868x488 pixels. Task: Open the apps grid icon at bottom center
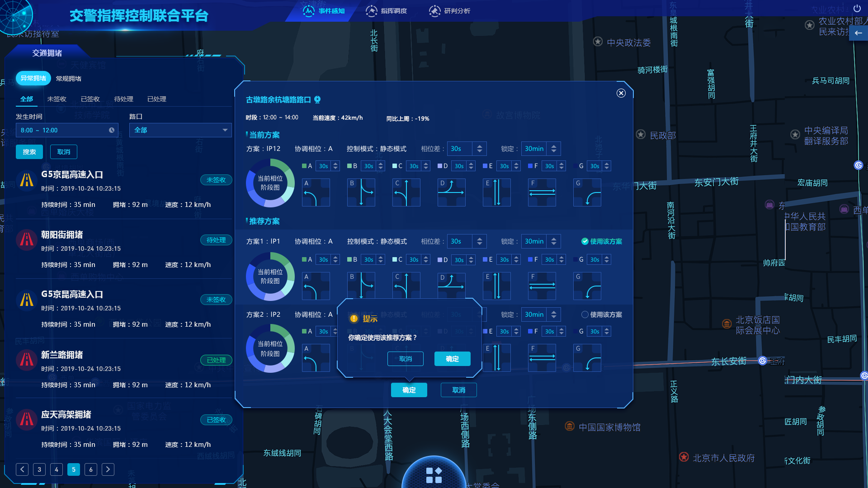[434, 475]
